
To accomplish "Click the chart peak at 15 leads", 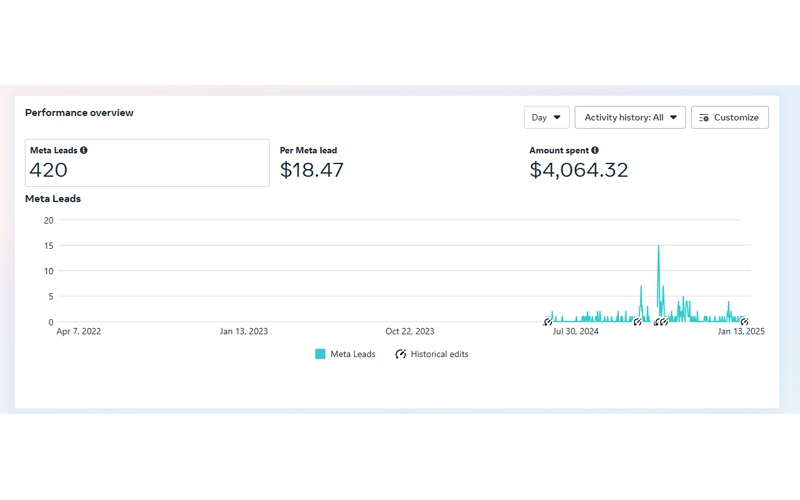I will [658, 246].
